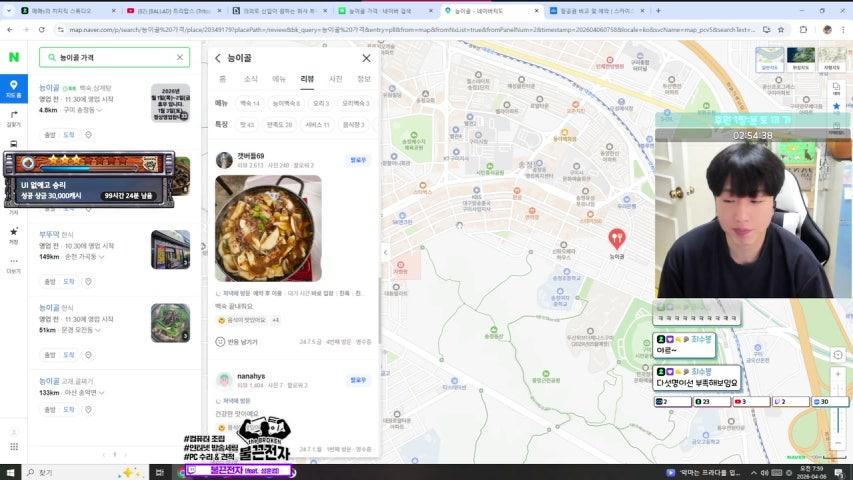Image resolution: width=853 pixels, height=480 pixels.
Task: Clear the search box with X icon
Action: click(x=180, y=58)
